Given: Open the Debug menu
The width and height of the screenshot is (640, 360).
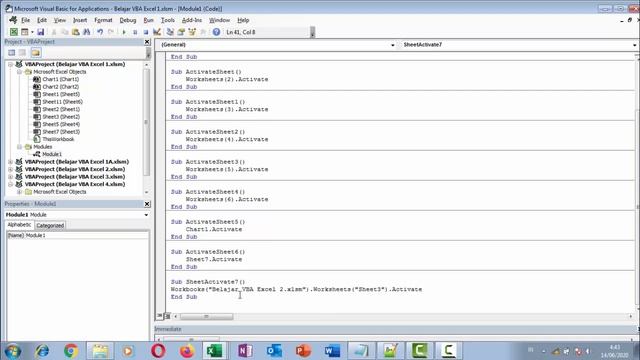Looking at the screenshot, I should tap(128, 20).
